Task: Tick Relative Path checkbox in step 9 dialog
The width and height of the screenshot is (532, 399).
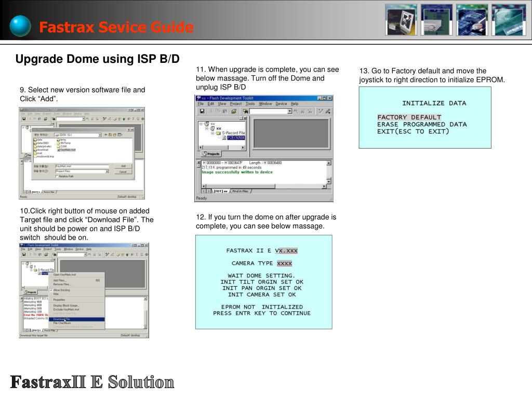Action: click(57, 177)
